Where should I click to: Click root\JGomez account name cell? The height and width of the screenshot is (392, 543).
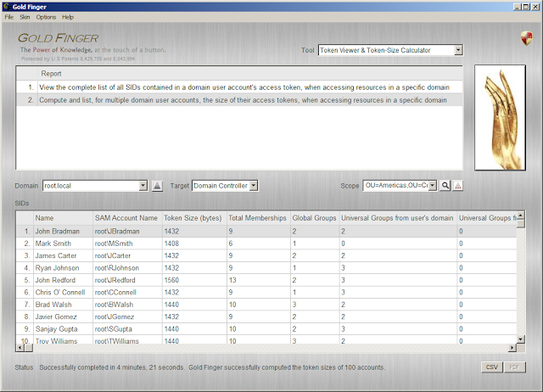127,316
